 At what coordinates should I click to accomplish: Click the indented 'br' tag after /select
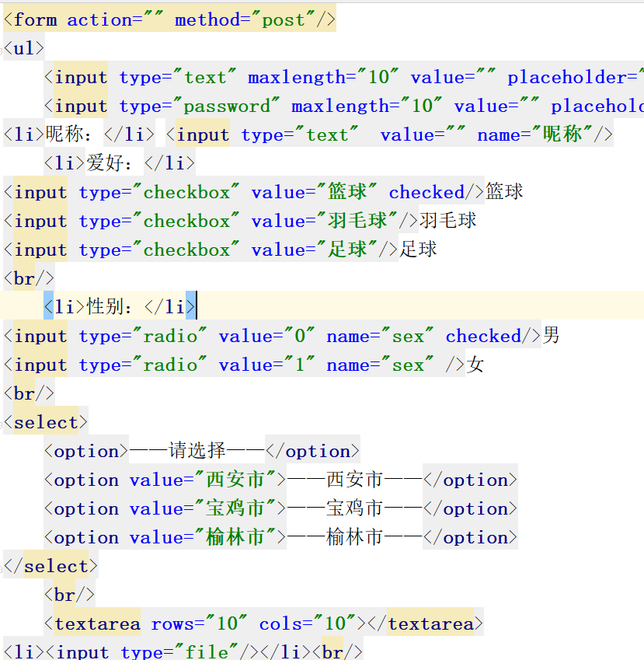pyautogui.click(x=70, y=595)
